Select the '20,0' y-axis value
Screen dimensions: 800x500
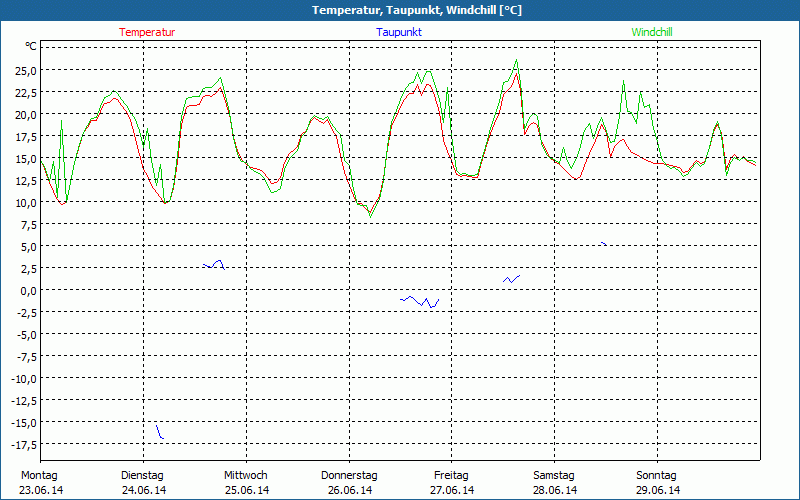click(26, 114)
